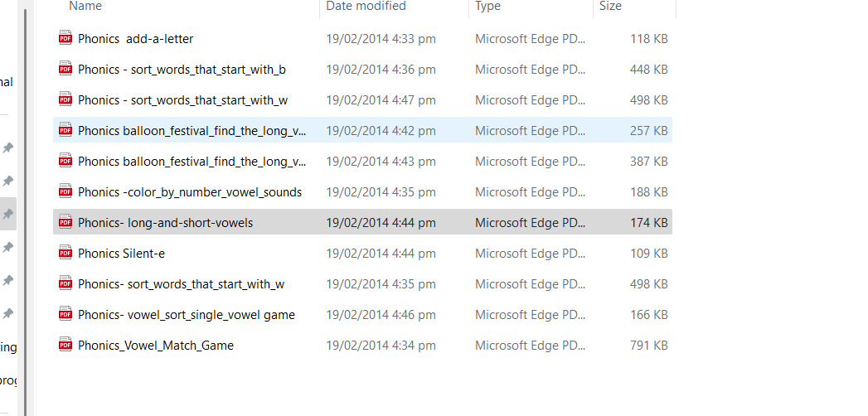Sort files by the Name column header
This screenshot has width=868, height=416.
coord(85,7)
